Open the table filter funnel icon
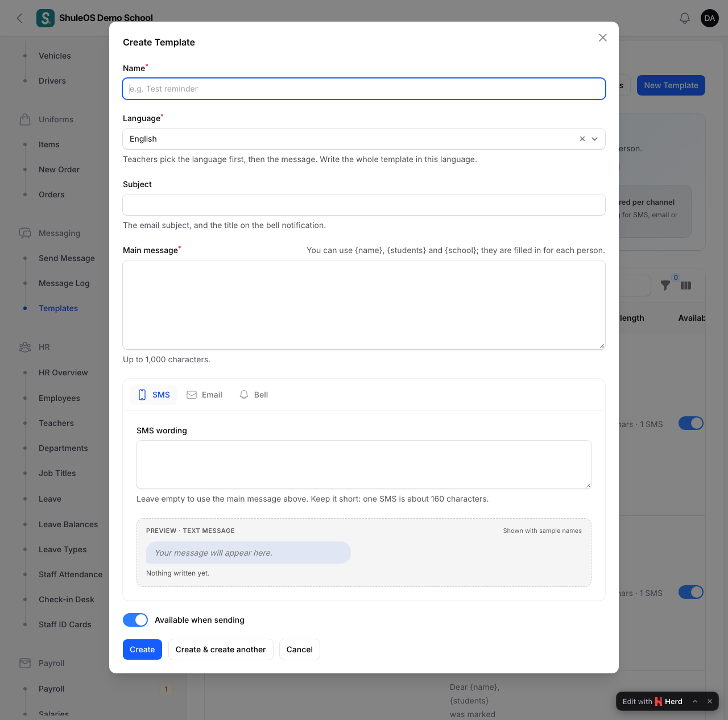728x720 pixels. click(x=665, y=285)
